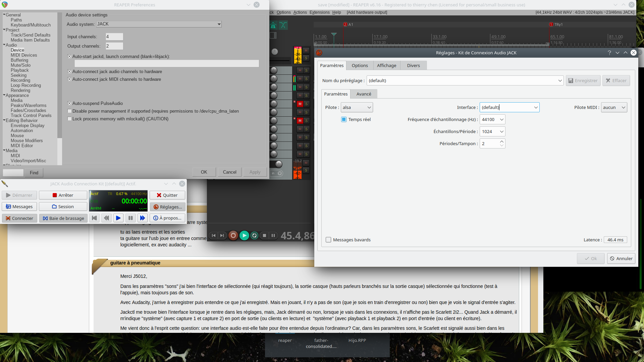
Task: Click Annuler in the JACK settings dialog
Action: point(621,259)
